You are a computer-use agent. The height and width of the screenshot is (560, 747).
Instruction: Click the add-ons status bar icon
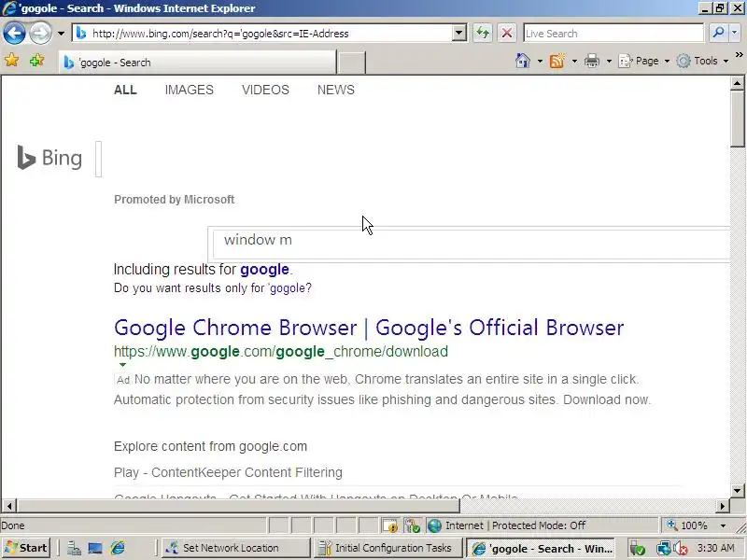pos(412,525)
